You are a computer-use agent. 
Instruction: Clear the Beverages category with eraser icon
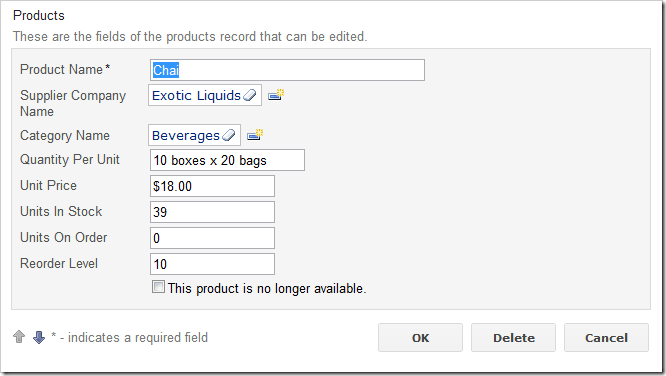(x=229, y=135)
